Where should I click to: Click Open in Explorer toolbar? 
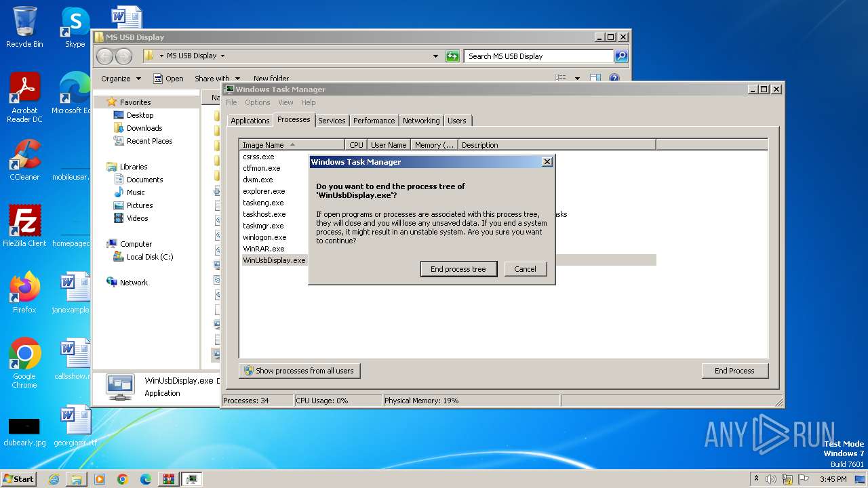point(169,79)
